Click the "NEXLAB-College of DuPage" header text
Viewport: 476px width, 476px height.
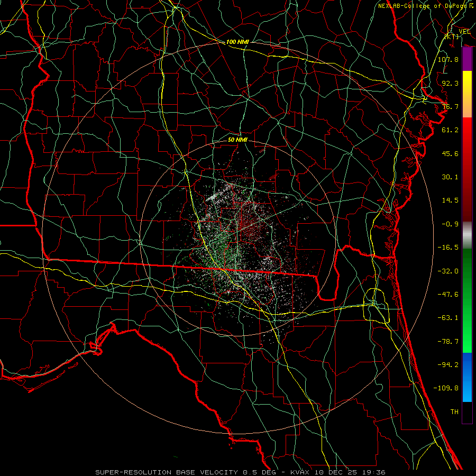(x=422, y=6)
